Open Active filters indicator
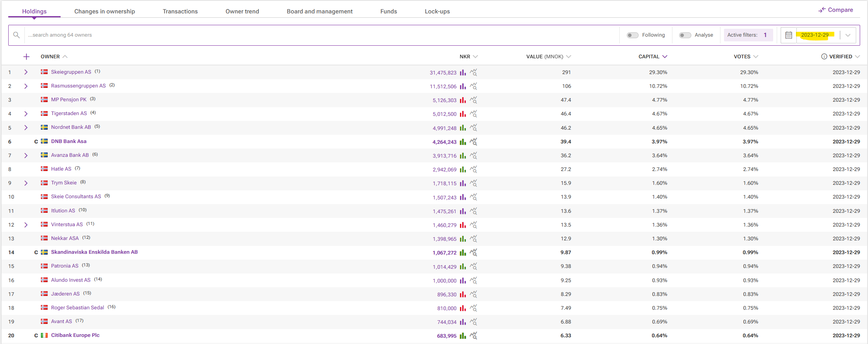The height and width of the screenshot is (344, 868). (748, 35)
